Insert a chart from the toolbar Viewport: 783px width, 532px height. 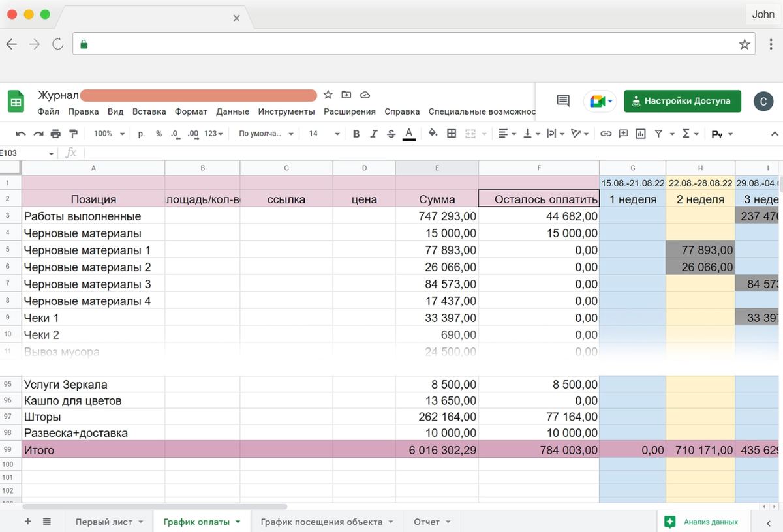pyautogui.click(x=641, y=134)
